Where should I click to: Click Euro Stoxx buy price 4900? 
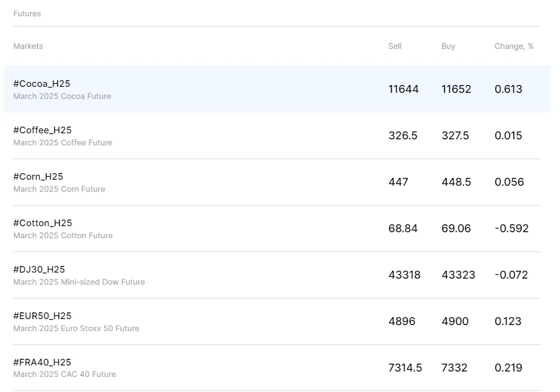pyautogui.click(x=455, y=321)
